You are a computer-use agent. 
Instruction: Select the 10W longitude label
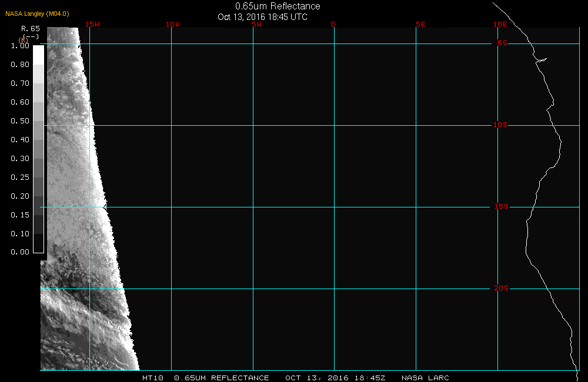tap(172, 25)
